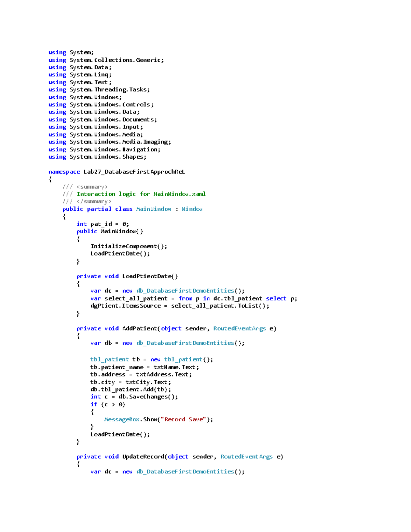Image resolution: width=411 pixels, height=532 pixels.
Task: Select the pat_id variable declaration
Action: pyautogui.click(x=101, y=224)
